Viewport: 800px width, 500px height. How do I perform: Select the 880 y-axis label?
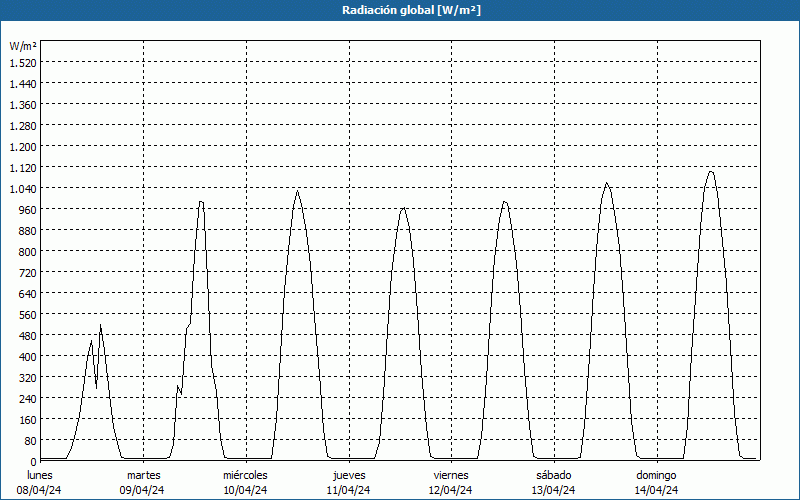pyautogui.click(x=28, y=231)
